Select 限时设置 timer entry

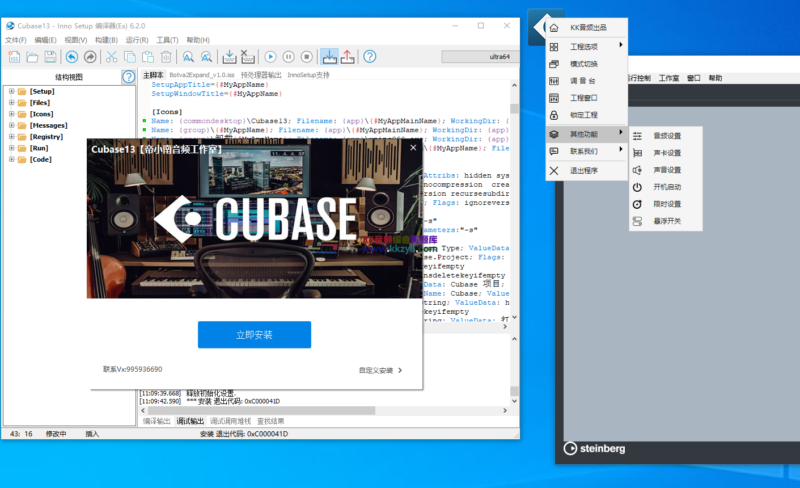666,204
